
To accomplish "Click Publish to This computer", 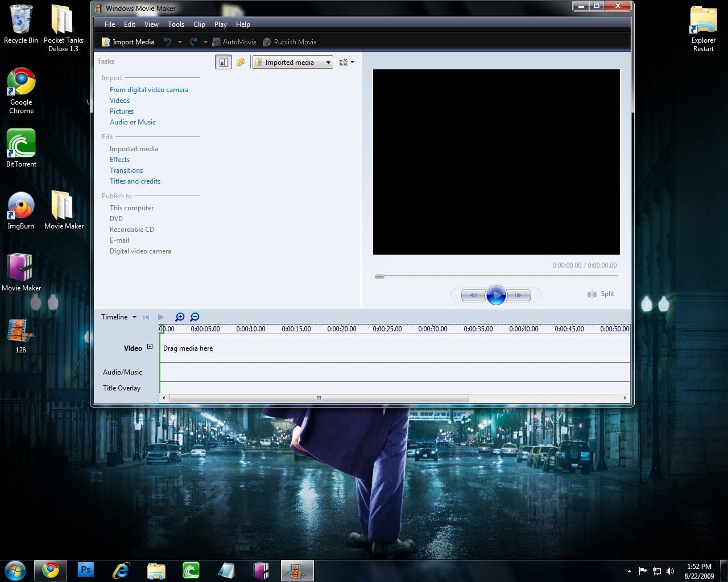I will coord(131,208).
